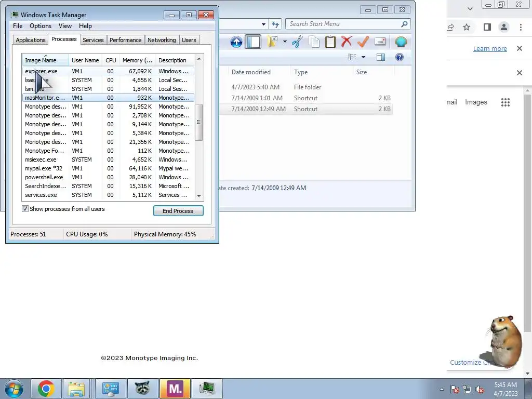Click the bookmark star icon in Chrome
Viewport: 532px width, 399px height.
pyautogui.click(x=467, y=27)
